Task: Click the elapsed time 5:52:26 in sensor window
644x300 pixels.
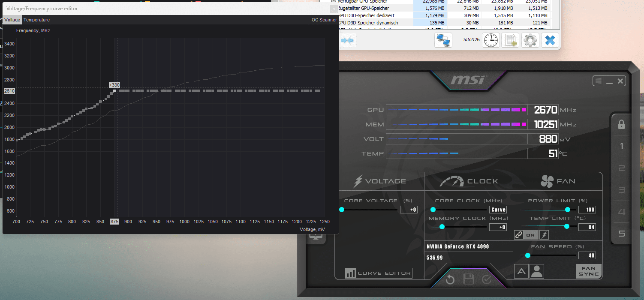Action: pyautogui.click(x=472, y=39)
